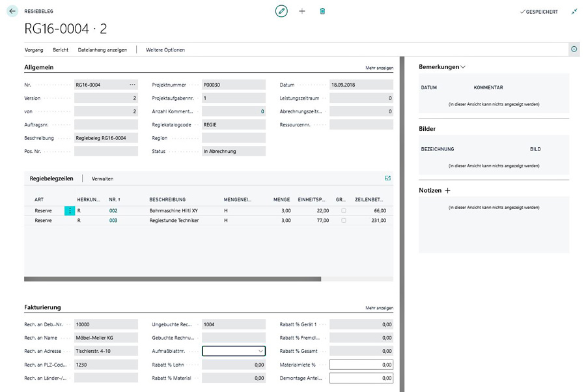586x392 pixels.
Task: Click the edit pencil icon
Action: point(281,11)
